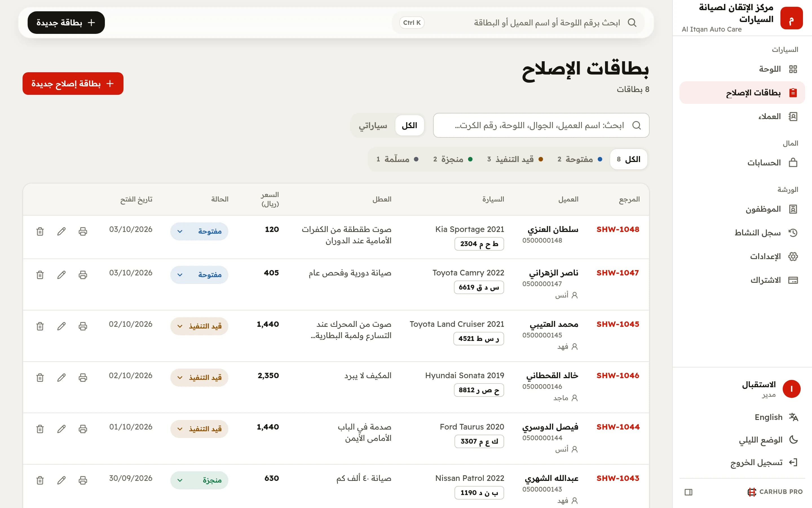Open status dropdown قيد التنفيذ for SHW-1046
Viewport: 812px width, 508px height.
pos(199,378)
